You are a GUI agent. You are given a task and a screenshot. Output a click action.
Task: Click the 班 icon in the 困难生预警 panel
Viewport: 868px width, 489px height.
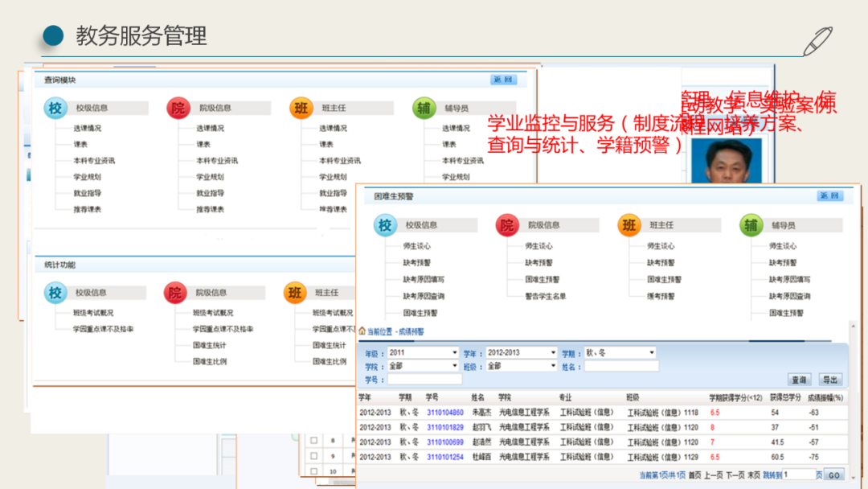(628, 225)
